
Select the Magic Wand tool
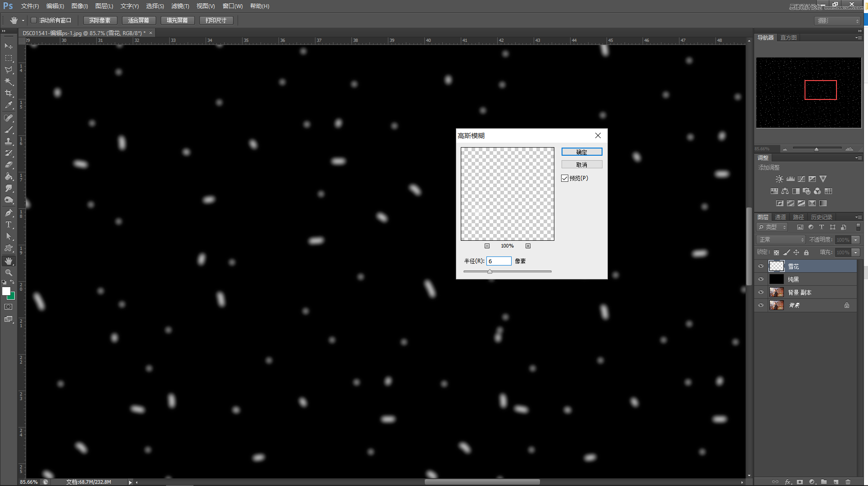[9, 81]
